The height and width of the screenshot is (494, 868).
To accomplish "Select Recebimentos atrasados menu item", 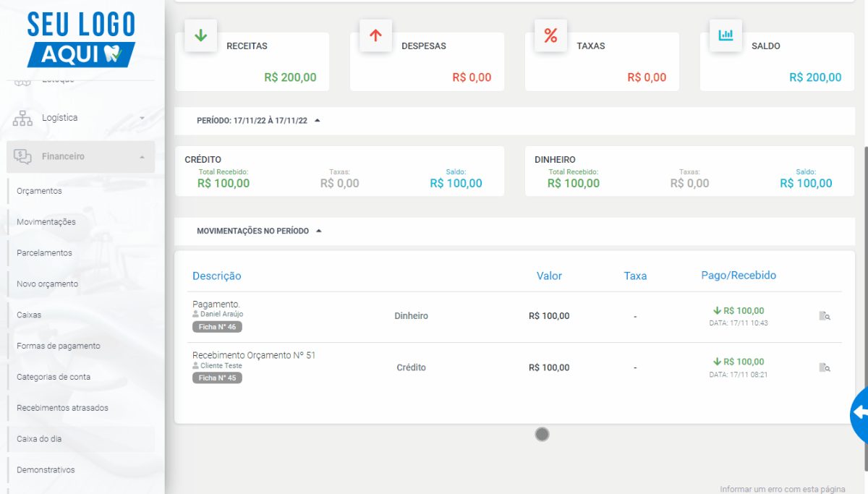I will [62, 408].
